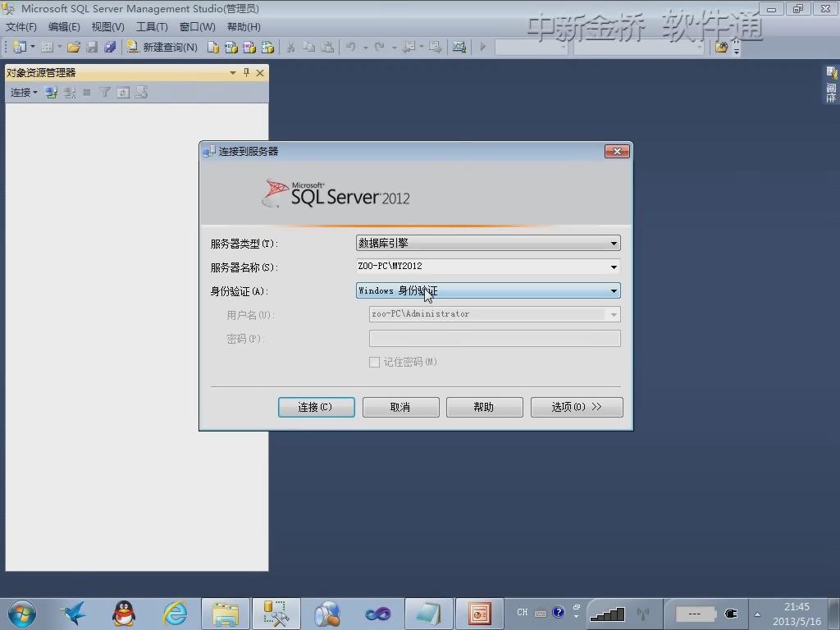Image resolution: width=840 pixels, height=630 pixels.
Task: Click the CH language indicator
Action: [523, 612]
